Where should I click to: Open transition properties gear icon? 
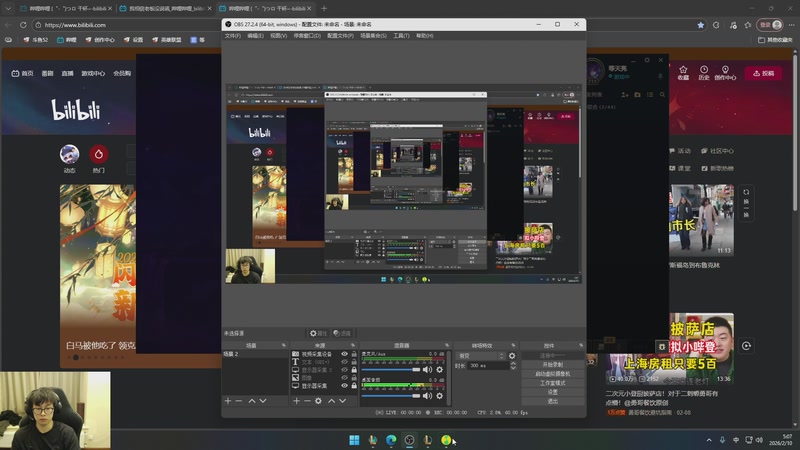512,355
